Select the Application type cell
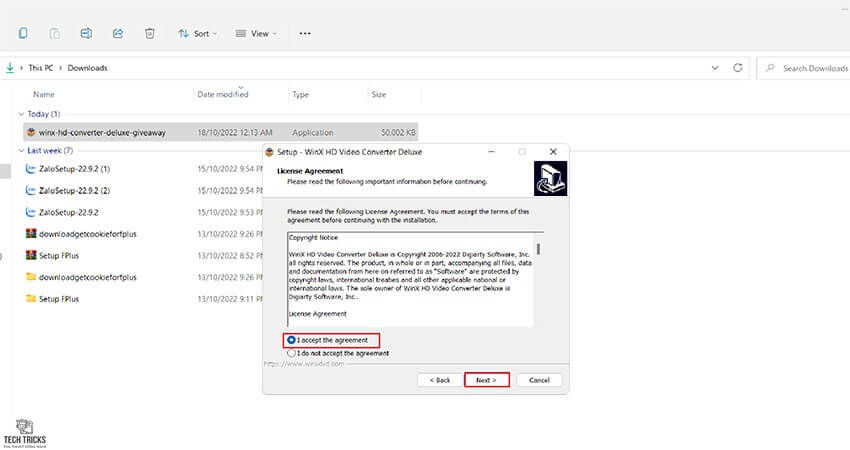This screenshot has width=850, height=450. [313, 132]
